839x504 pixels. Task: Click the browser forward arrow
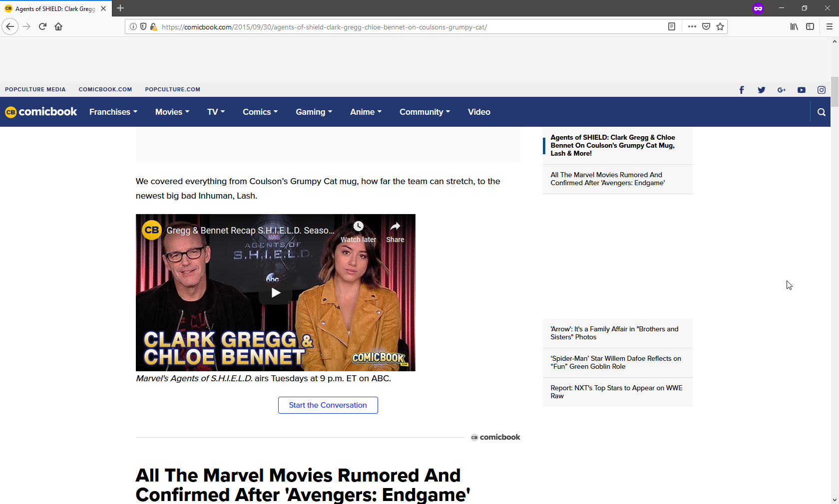tap(27, 26)
